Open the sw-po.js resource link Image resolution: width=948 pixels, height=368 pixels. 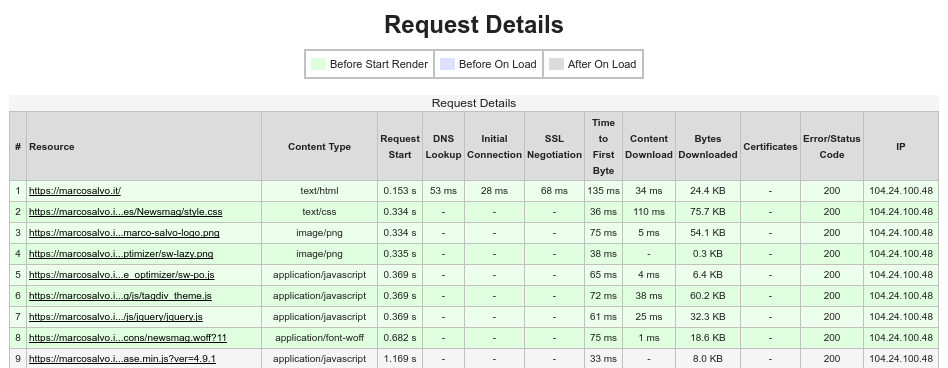122,275
